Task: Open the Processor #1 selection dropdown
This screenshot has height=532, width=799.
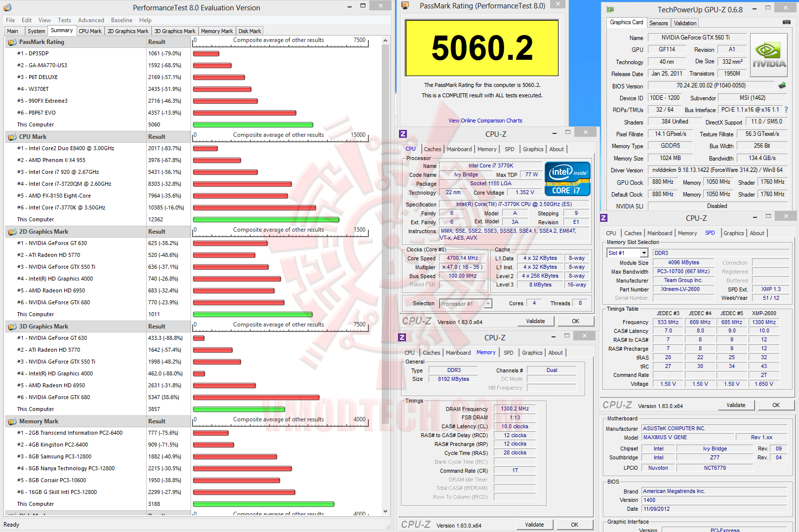Action: click(x=488, y=304)
